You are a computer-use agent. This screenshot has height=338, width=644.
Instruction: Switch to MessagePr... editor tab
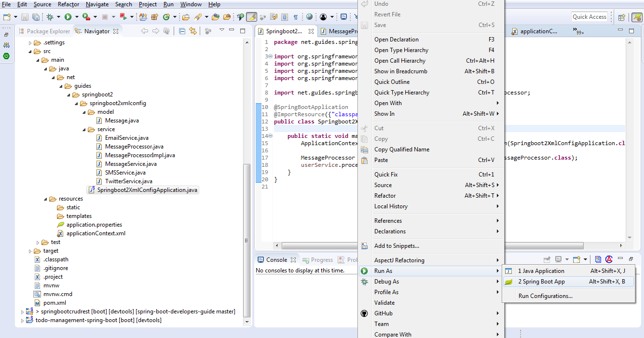(x=339, y=31)
